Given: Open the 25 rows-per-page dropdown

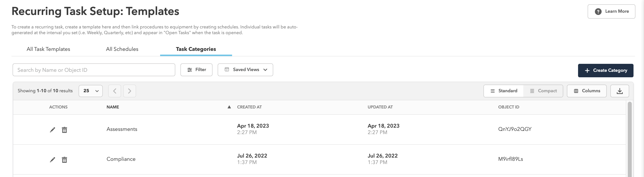Looking at the screenshot, I should 90,91.
